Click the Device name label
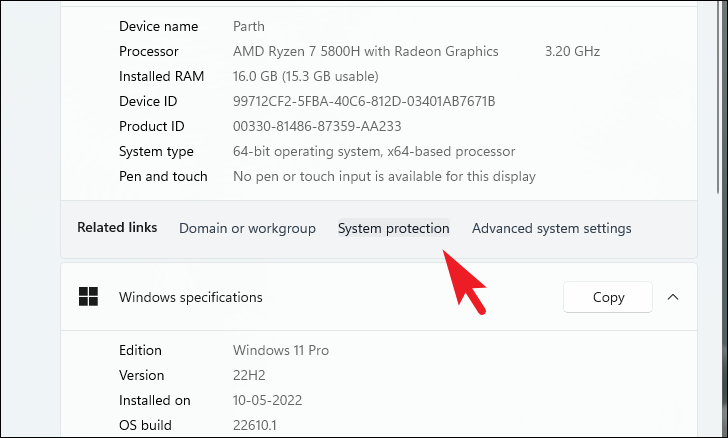Viewport: 728px width, 438px height. tap(158, 26)
